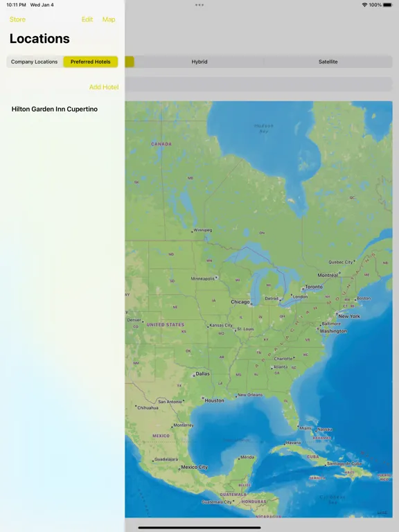Viewport: 399px width, 532px height.
Task: Tap the Store back button
Action: 17,19
